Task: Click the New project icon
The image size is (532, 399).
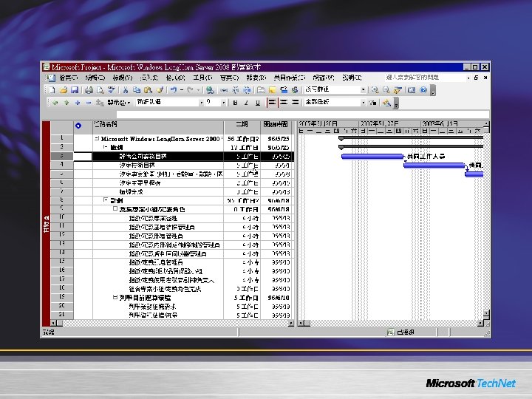Action: click(52, 90)
